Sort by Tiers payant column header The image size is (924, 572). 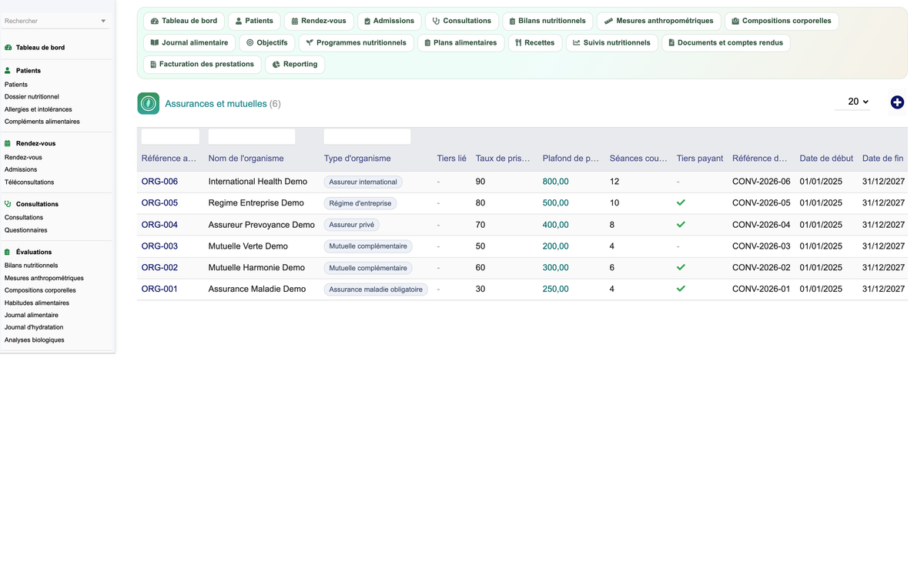pos(700,159)
